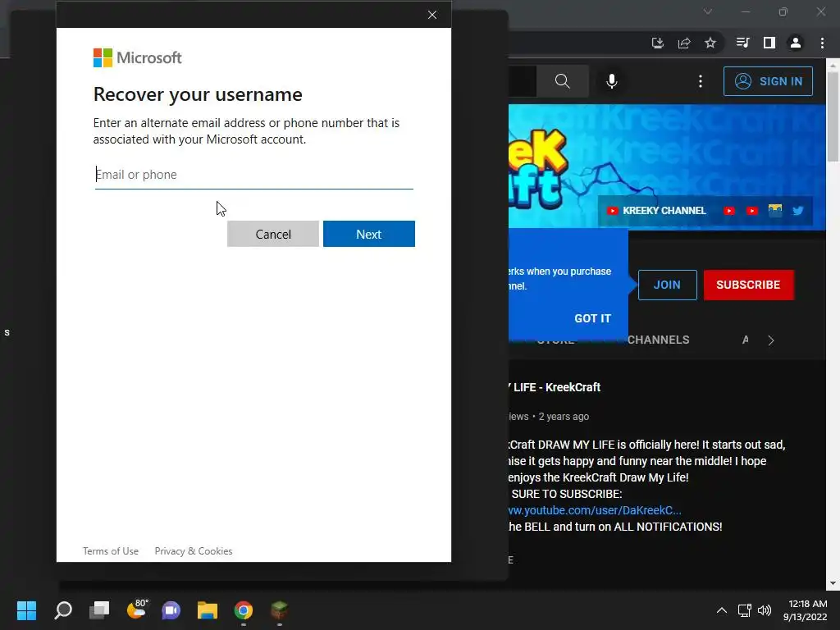This screenshot has height=630, width=840.
Task: Switch to the CHANNELS tab
Action: (658, 340)
